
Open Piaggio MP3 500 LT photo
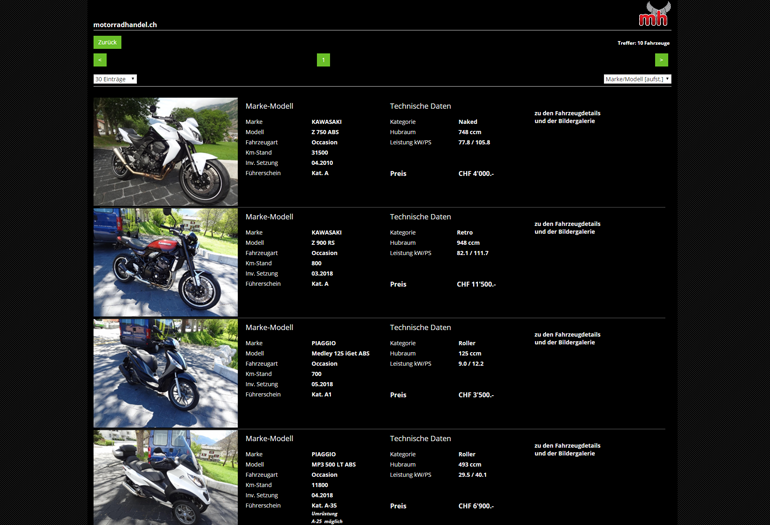(165, 477)
